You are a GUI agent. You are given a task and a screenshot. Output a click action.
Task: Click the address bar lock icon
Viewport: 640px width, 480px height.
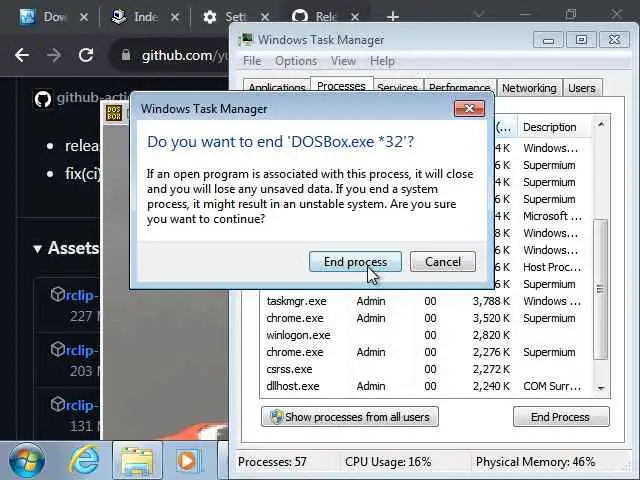[126, 55]
